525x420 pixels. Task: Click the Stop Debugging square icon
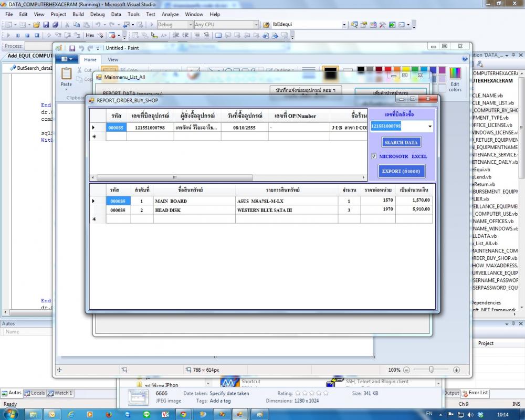pyautogui.click(x=27, y=35)
